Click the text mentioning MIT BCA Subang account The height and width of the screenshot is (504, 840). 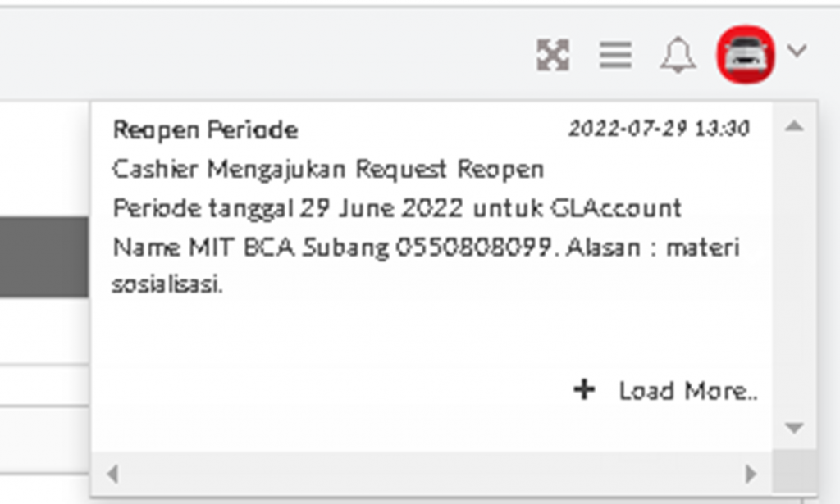332,247
